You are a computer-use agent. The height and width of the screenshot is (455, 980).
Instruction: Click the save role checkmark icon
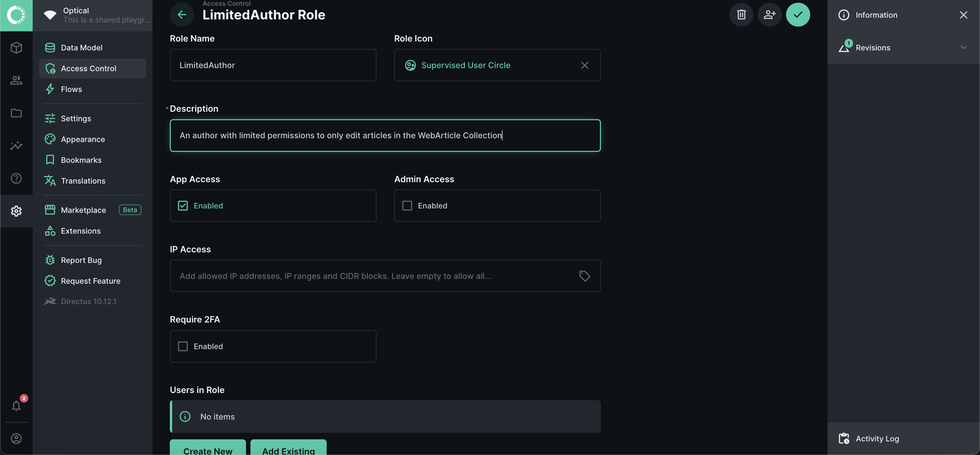coord(798,14)
